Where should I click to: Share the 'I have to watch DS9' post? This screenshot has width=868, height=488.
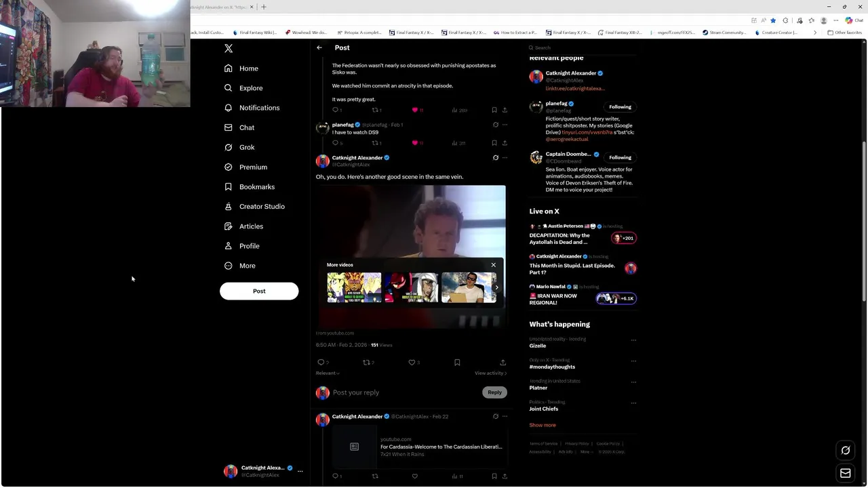coord(505,143)
